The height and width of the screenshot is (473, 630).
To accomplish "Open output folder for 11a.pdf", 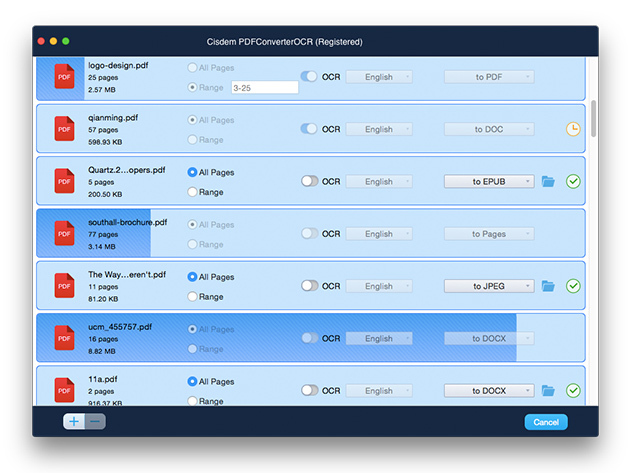I will 548,391.
